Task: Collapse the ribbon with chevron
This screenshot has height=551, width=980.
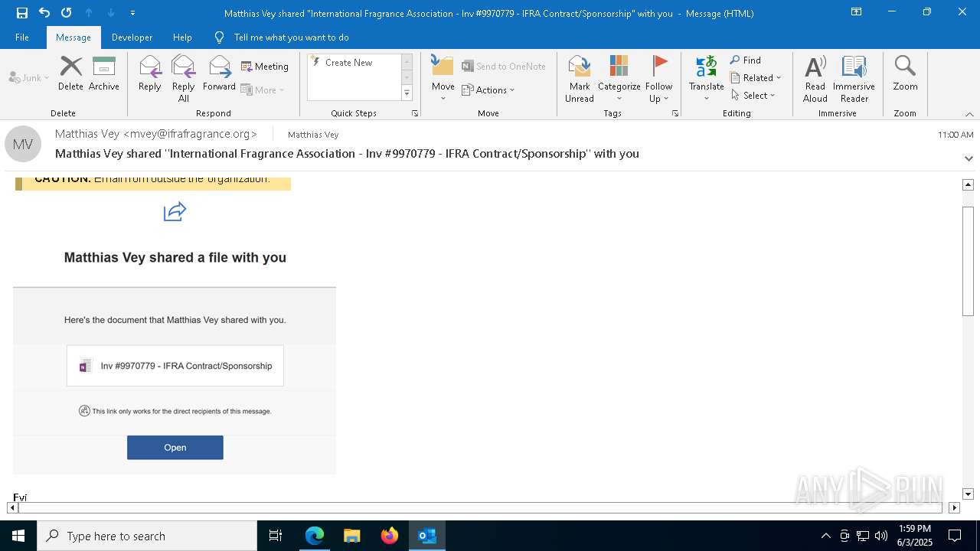Action: pos(969,114)
